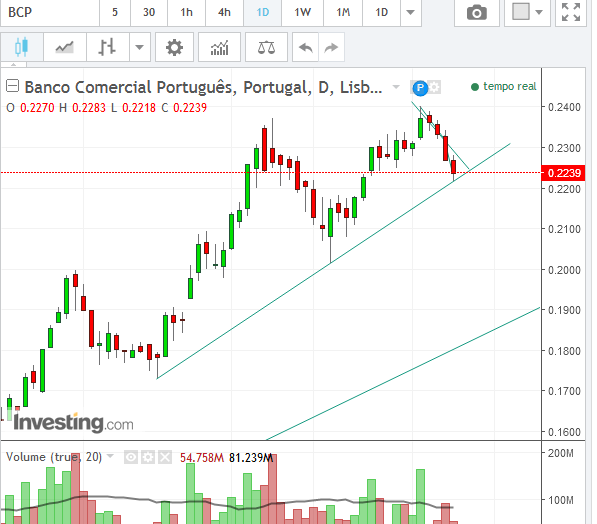Open the symbol title dropdown arrow
The height and width of the screenshot is (524, 597).
coord(396,87)
